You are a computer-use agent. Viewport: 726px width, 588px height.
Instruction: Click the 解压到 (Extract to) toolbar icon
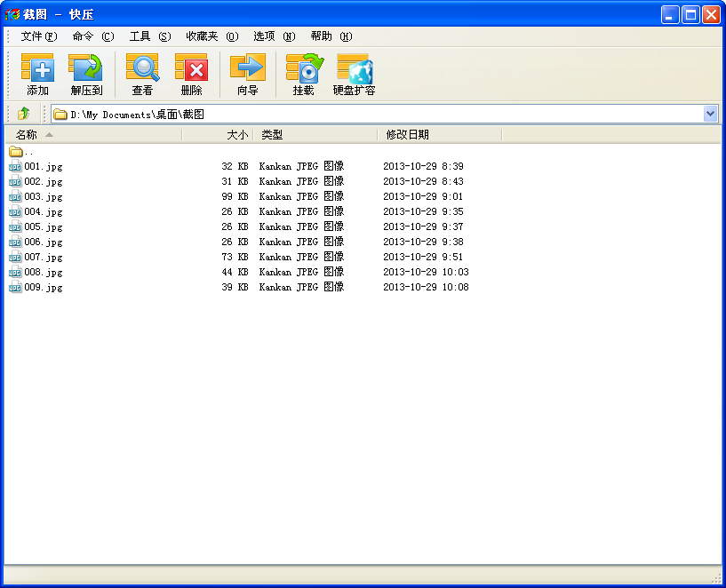[86, 69]
